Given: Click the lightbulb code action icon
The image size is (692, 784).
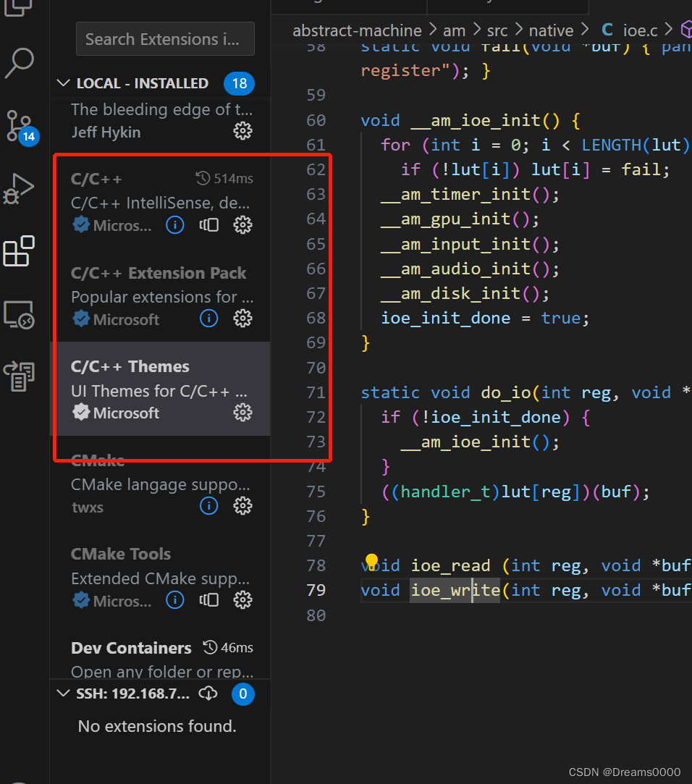Looking at the screenshot, I should [371, 562].
